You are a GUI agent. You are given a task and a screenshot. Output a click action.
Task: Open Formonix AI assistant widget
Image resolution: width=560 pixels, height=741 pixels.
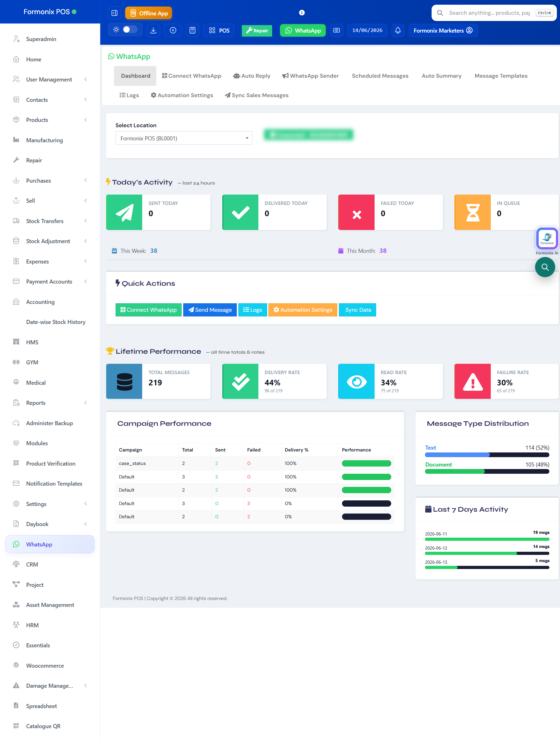(547, 238)
